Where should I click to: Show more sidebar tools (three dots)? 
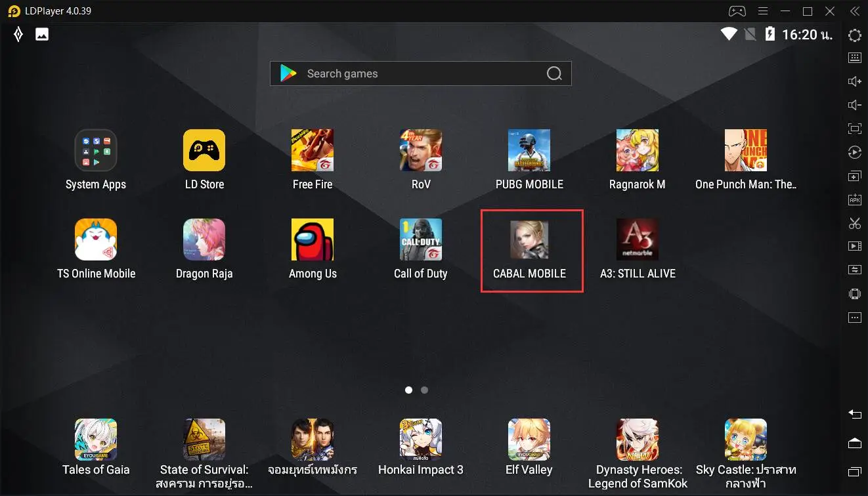click(x=855, y=318)
